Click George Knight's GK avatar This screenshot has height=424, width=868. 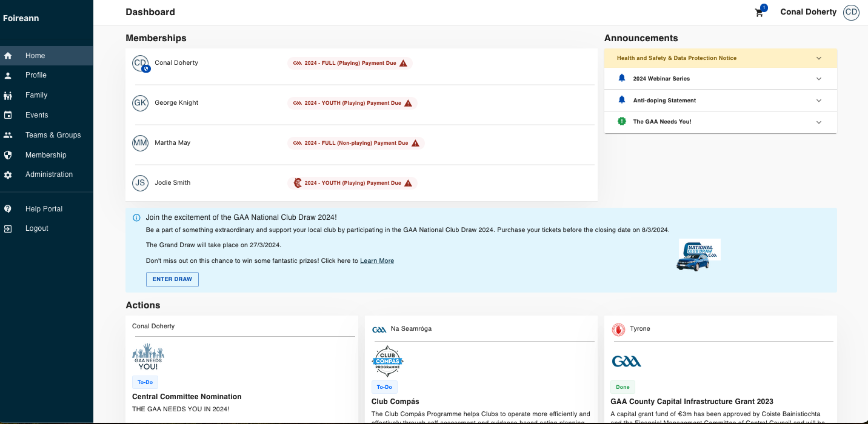[x=140, y=103]
